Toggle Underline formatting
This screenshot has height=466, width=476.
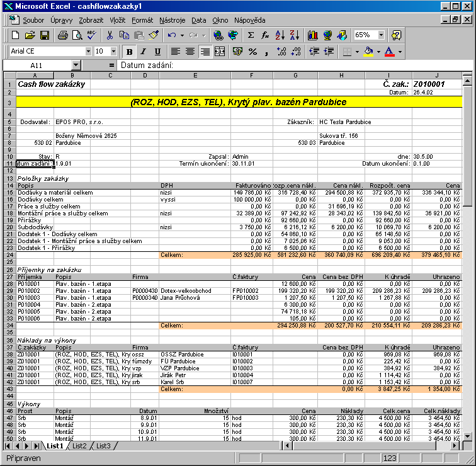tap(157, 51)
